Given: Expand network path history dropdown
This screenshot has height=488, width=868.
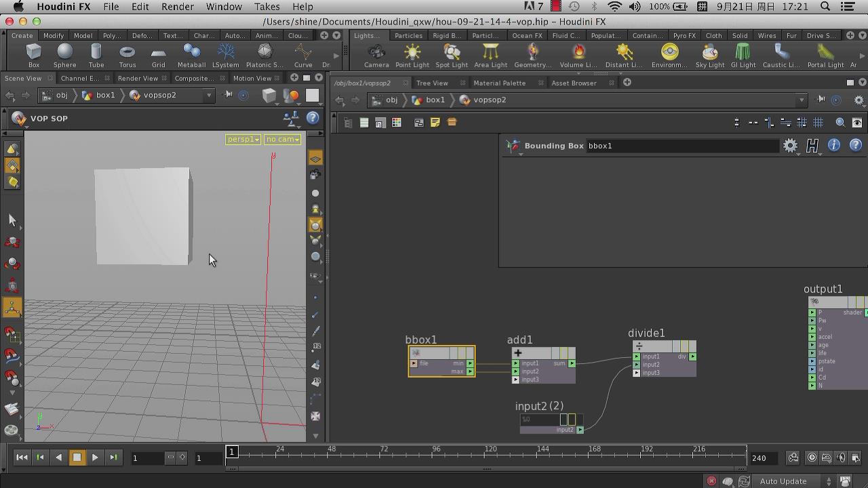Looking at the screenshot, I should (802, 100).
